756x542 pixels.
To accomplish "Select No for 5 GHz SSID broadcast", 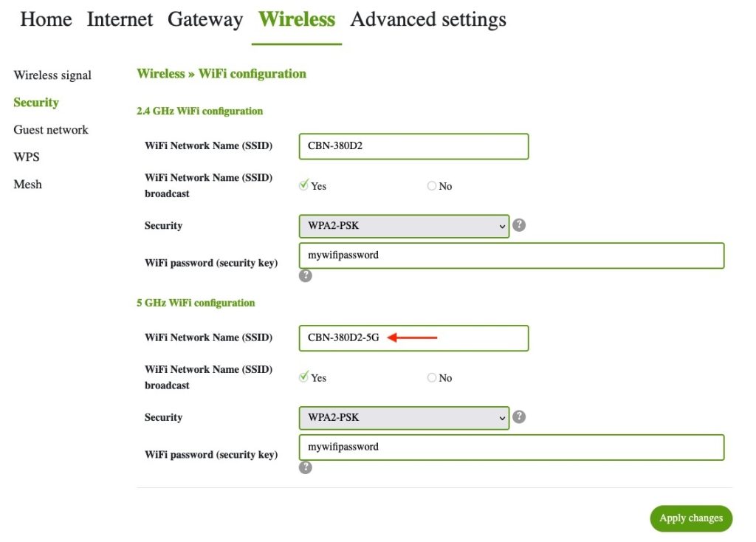I will [x=432, y=377].
